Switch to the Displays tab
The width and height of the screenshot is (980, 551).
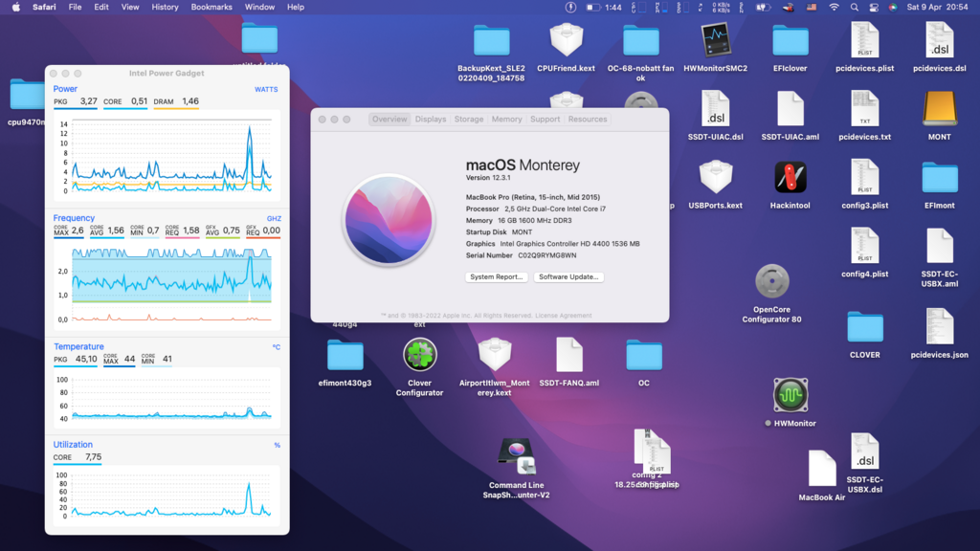point(431,120)
